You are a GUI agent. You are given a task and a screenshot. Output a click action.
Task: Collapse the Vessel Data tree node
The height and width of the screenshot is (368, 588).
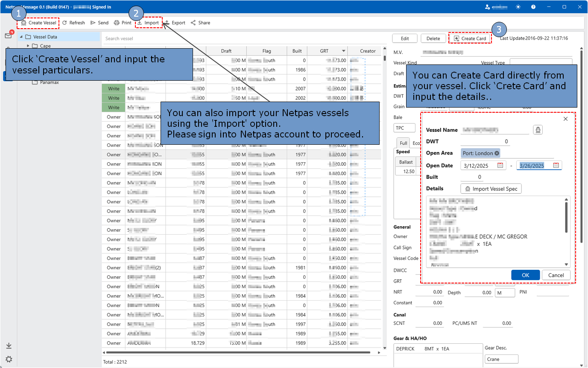pos(21,37)
